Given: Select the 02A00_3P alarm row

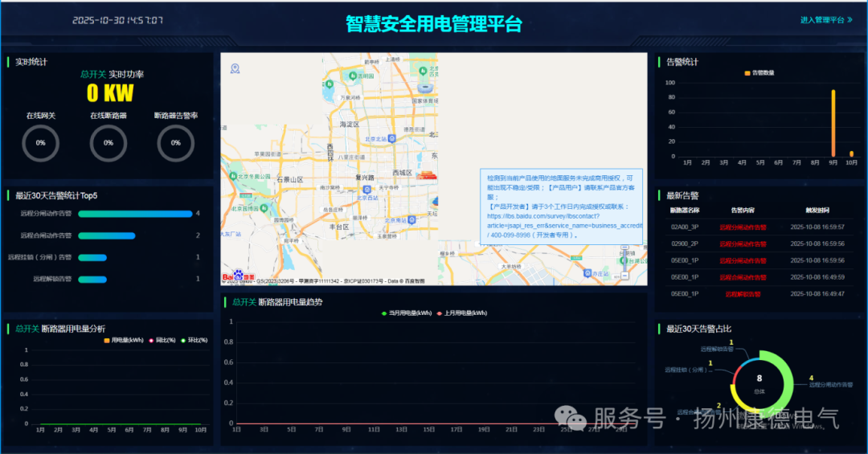Looking at the screenshot, I should click(x=758, y=227).
